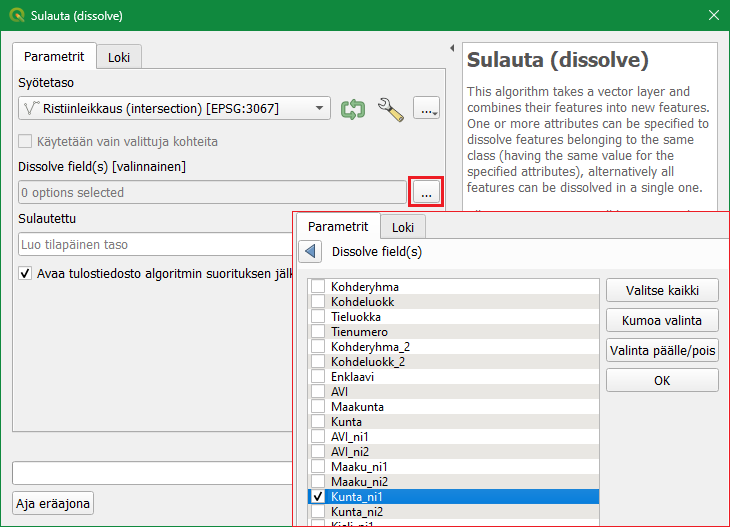Screen dimensions: 730x527
Task: Collapse help panel with small triangle arrow
Action: click(x=453, y=48)
